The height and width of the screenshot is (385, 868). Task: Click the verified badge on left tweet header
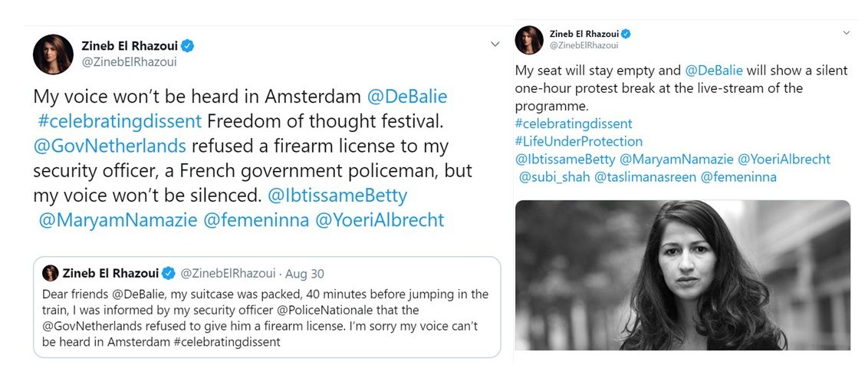click(188, 46)
